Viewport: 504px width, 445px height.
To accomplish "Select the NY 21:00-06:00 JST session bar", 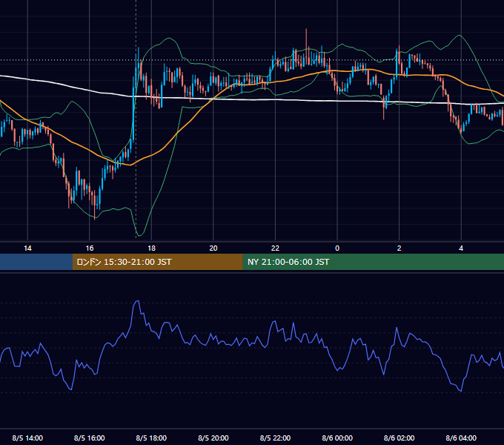I will [373, 262].
